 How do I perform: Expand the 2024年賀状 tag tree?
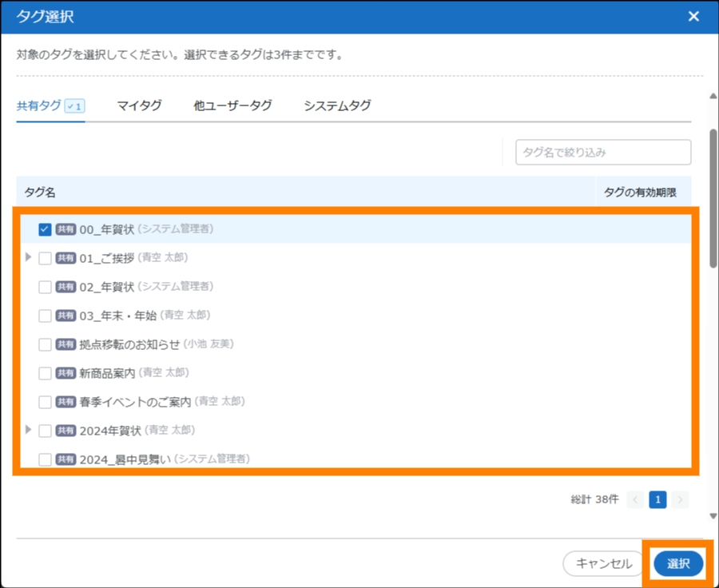pyautogui.click(x=29, y=430)
